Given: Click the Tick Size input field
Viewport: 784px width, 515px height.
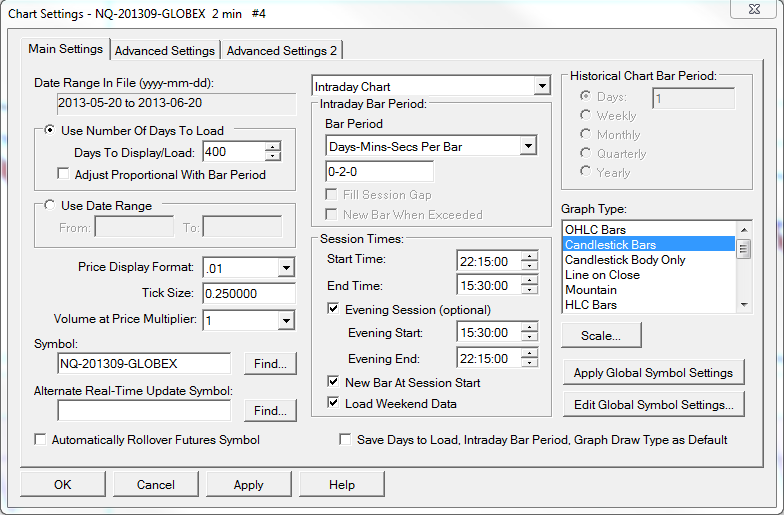Looking at the screenshot, I should 249,293.
